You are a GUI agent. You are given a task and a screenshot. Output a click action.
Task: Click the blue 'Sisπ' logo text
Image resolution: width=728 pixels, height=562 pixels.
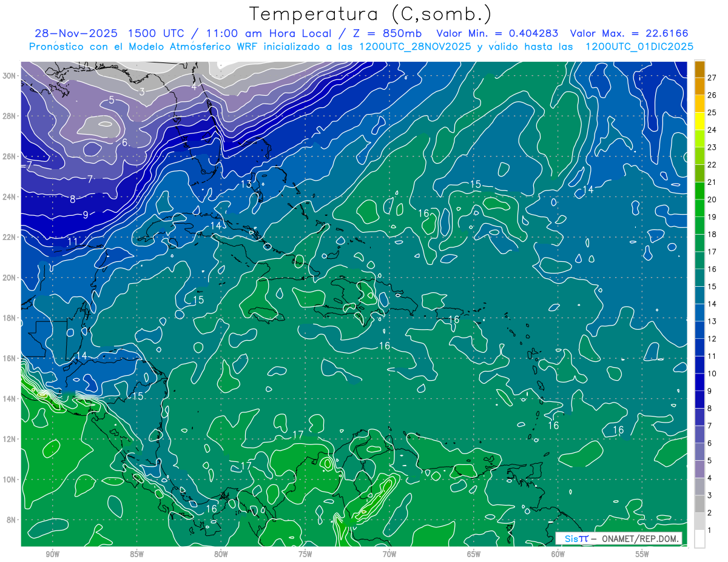[576, 538]
